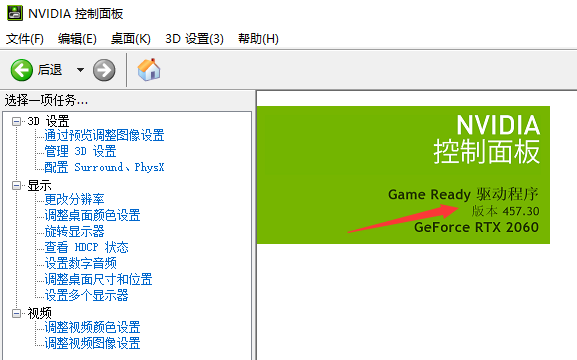Open 查看 HDCP 状态 page
577x360 pixels.
(x=86, y=247)
